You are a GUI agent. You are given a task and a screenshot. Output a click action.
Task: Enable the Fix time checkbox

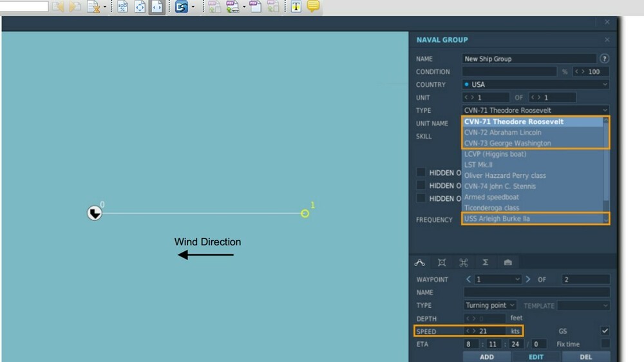(x=605, y=343)
